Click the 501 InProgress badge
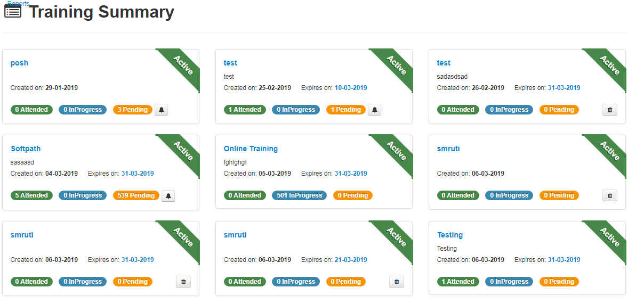 (x=300, y=195)
